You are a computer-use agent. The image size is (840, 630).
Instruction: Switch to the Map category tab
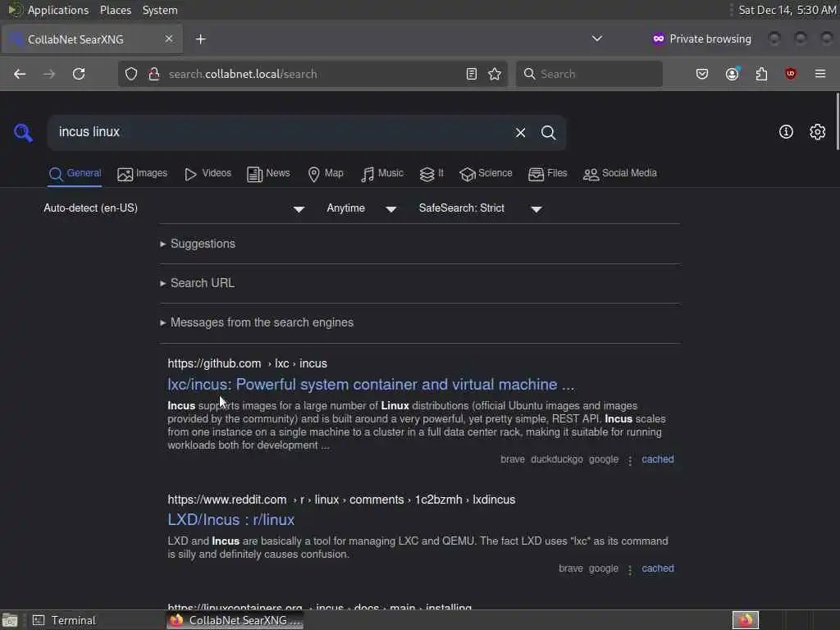pyautogui.click(x=326, y=174)
